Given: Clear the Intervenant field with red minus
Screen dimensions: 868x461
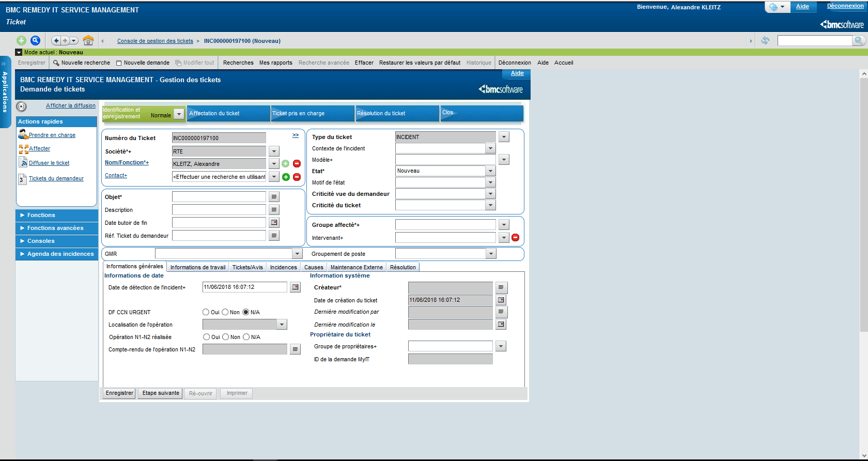Looking at the screenshot, I should point(515,238).
